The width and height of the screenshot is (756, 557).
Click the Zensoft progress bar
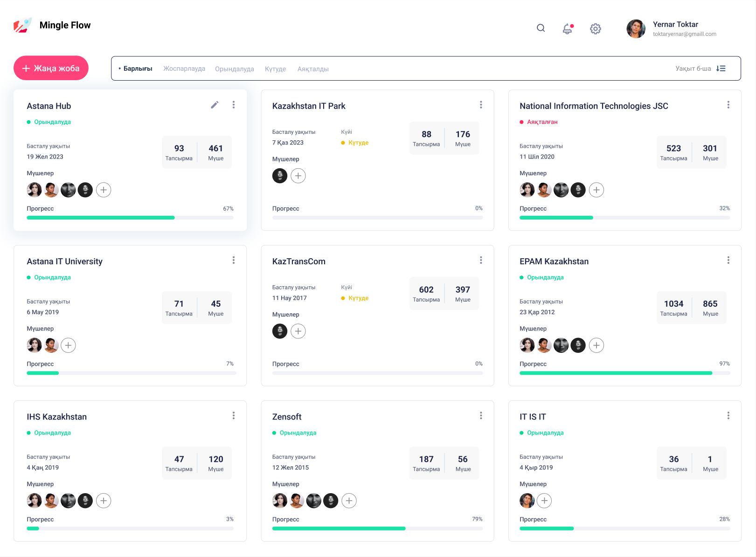[377, 529]
